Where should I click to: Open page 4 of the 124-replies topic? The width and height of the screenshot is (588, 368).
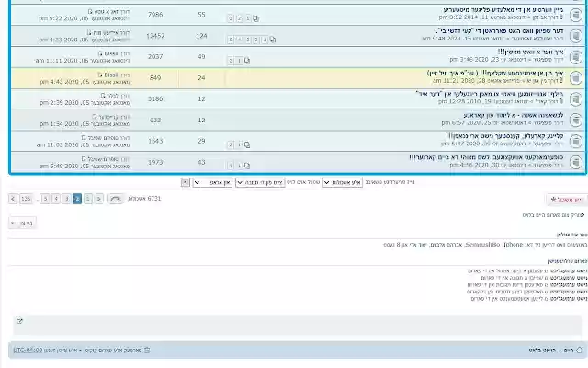click(x=239, y=40)
